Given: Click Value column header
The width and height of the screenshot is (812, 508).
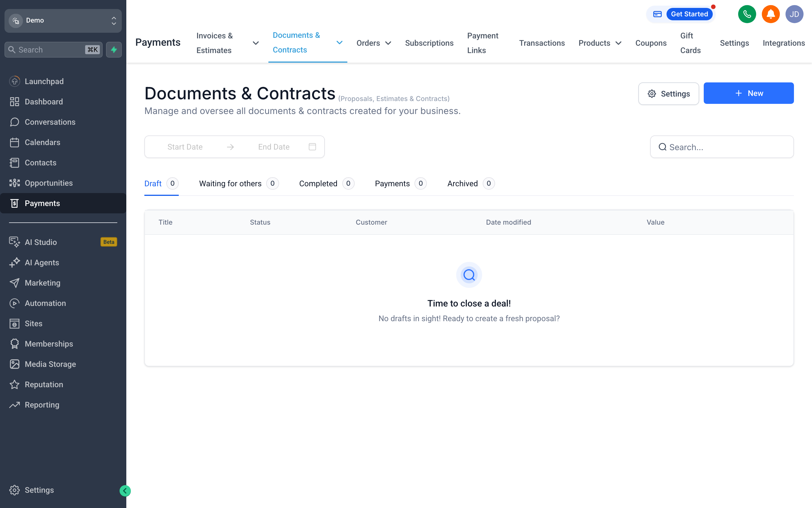Looking at the screenshot, I should pyautogui.click(x=655, y=222).
